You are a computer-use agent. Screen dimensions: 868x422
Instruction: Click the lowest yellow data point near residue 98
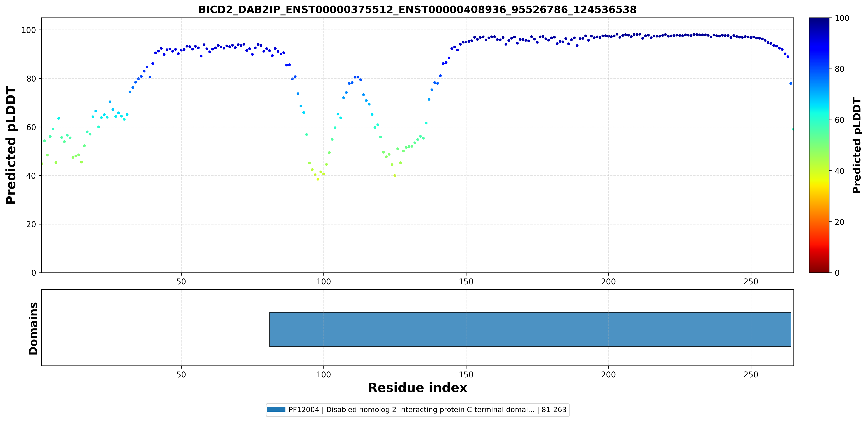(x=318, y=179)
